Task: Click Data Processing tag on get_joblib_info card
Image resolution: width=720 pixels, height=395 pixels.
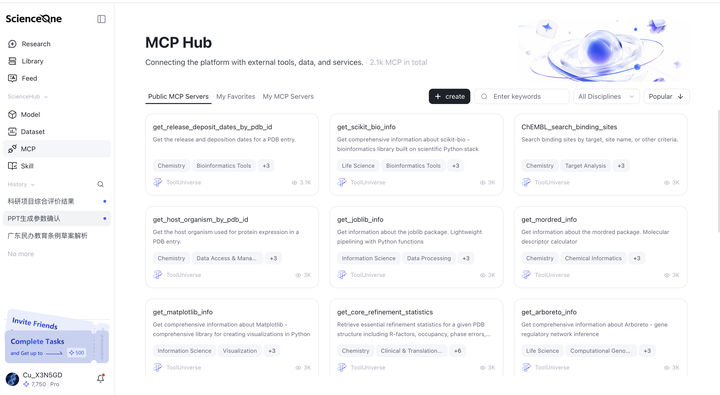Action: [x=429, y=258]
